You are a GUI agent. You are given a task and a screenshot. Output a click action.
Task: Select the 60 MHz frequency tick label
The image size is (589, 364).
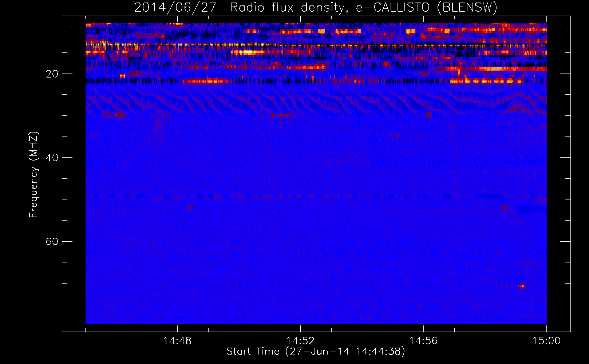pyautogui.click(x=52, y=241)
